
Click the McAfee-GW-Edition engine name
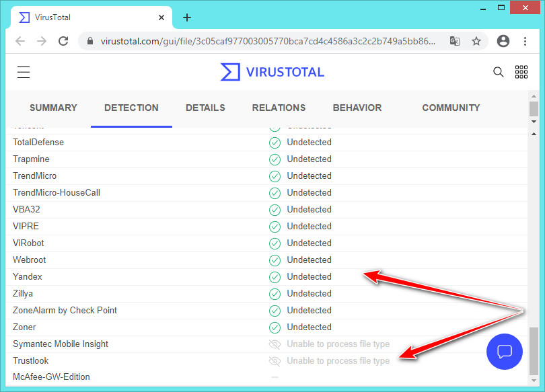pos(51,377)
